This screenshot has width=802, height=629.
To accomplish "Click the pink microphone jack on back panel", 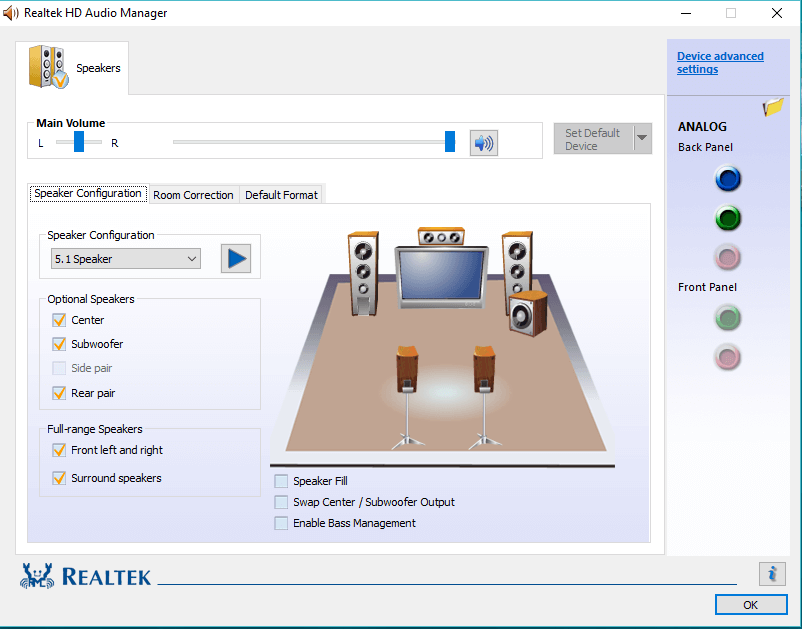I will pos(727,257).
